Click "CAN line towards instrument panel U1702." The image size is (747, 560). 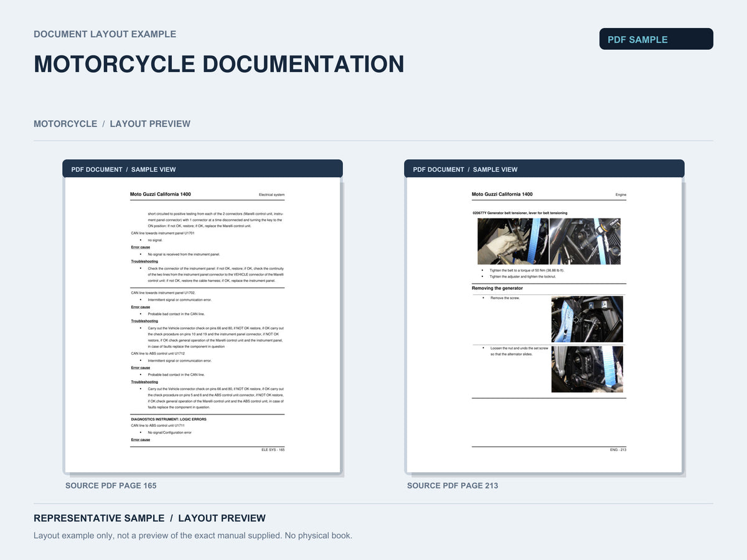163,292
